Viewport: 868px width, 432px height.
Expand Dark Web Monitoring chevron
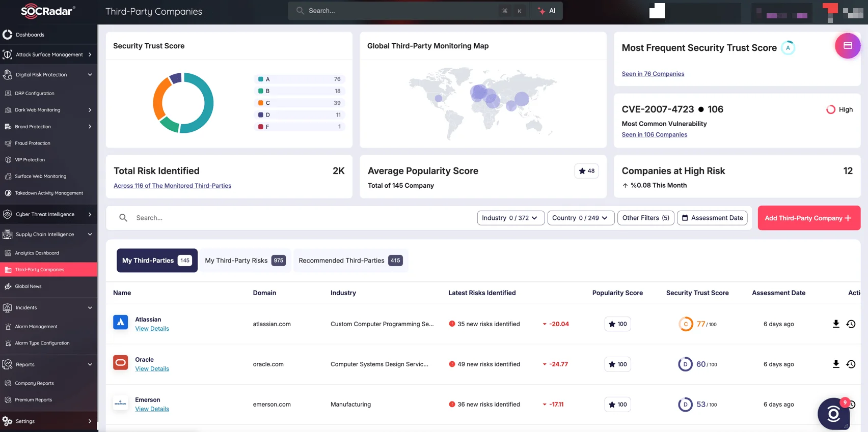90,110
